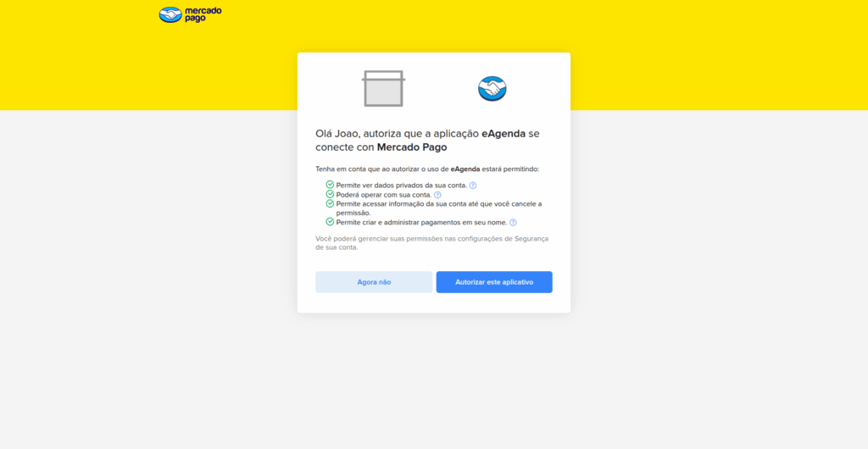
Task: Click green check beside 'Permite criar e administrar pagamentos'
Action: coord(330,222)
